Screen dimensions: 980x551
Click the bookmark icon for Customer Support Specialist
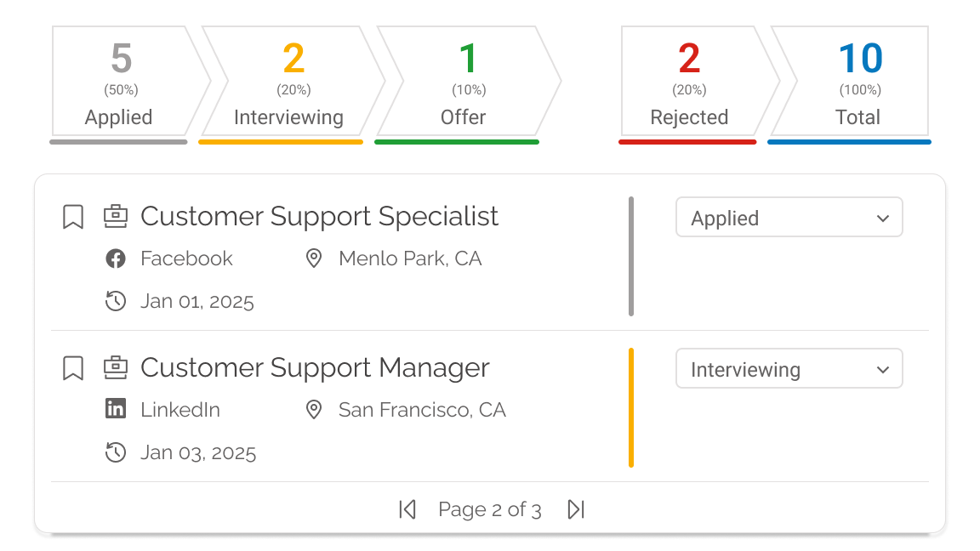pos(72,217)
